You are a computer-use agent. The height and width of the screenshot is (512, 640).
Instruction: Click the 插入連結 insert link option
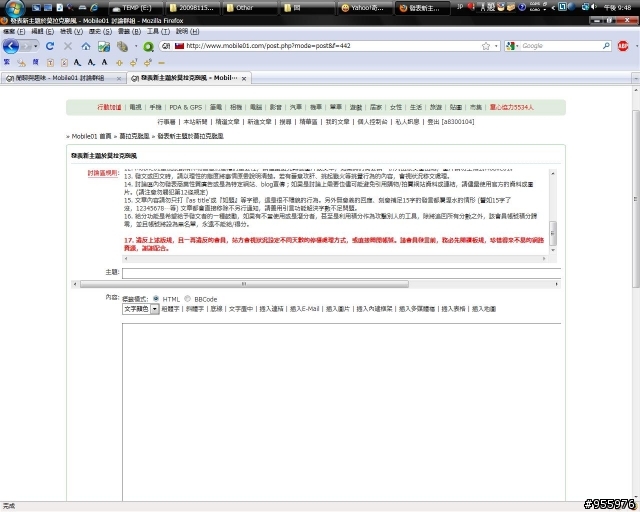coord(271,309)
